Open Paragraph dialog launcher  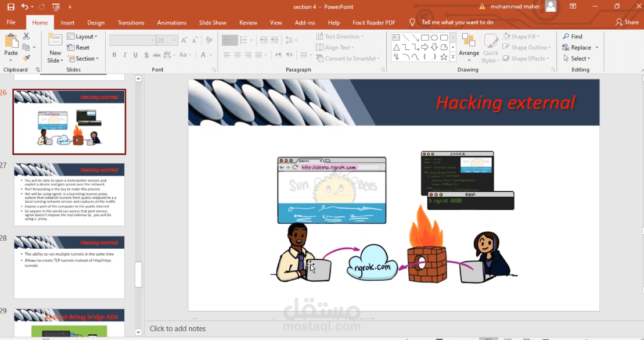coord(383,70)
